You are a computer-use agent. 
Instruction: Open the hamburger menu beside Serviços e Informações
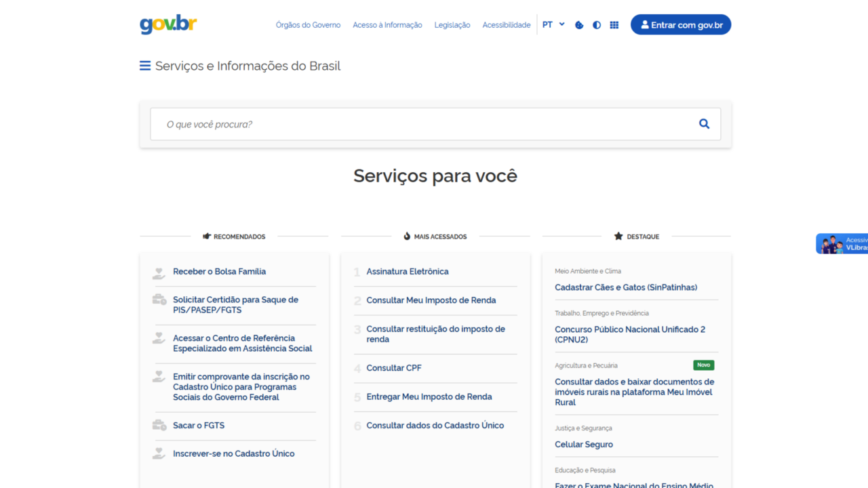[144, 66]
